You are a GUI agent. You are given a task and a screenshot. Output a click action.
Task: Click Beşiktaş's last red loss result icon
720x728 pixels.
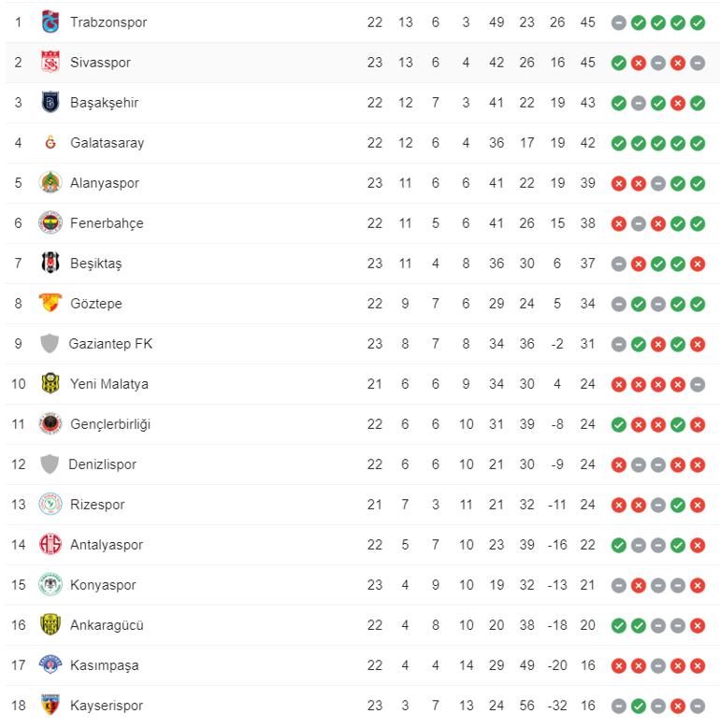(698, 264)
